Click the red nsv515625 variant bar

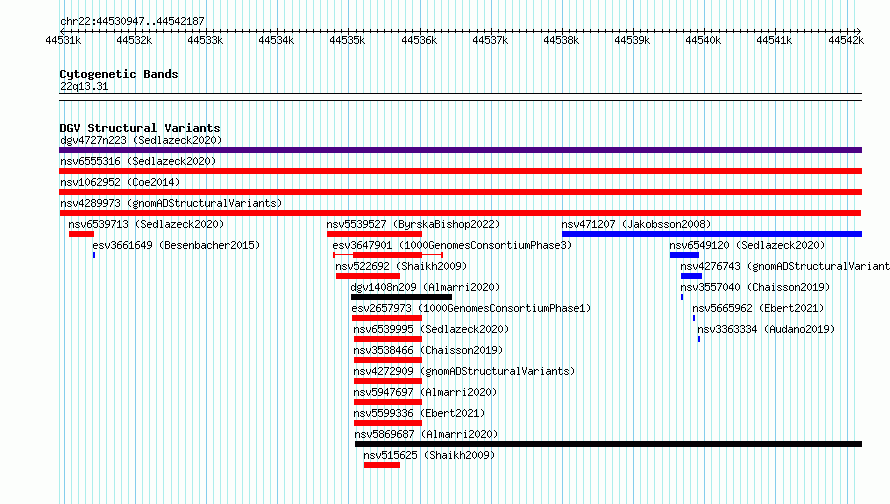pyautogui.click(x=382, y=465)
